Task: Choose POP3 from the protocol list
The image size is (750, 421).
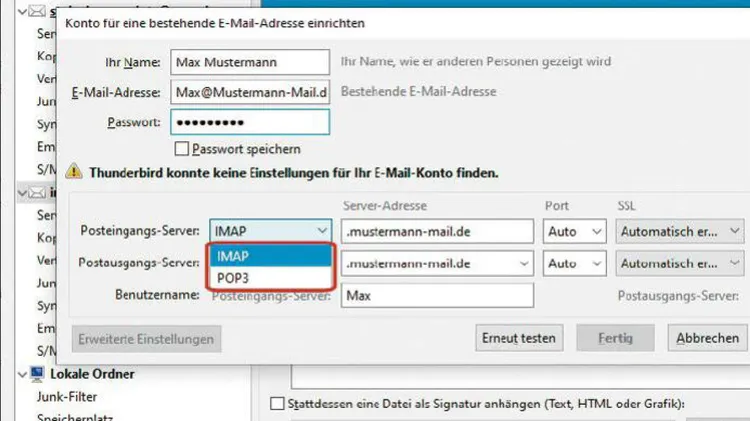Action: 270,278
